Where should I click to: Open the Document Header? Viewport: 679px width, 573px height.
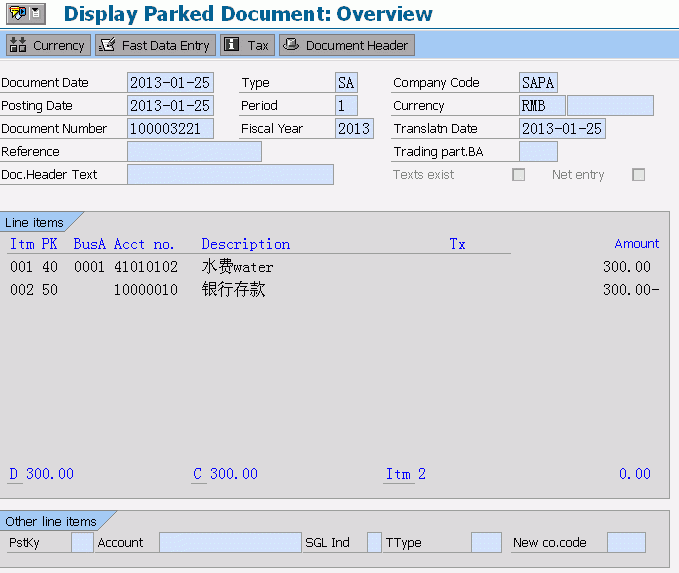(347, 45)
